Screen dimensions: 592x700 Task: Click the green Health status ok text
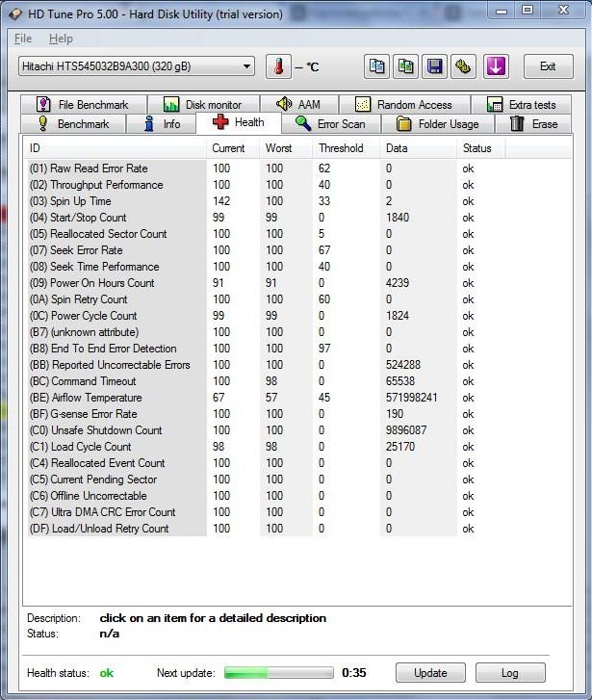[106, 673]
